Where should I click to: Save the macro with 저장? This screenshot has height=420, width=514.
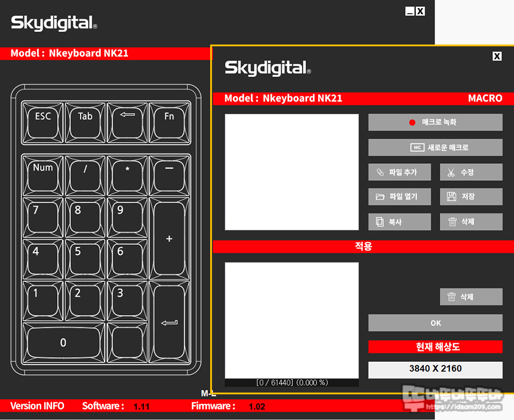point(471,196)
